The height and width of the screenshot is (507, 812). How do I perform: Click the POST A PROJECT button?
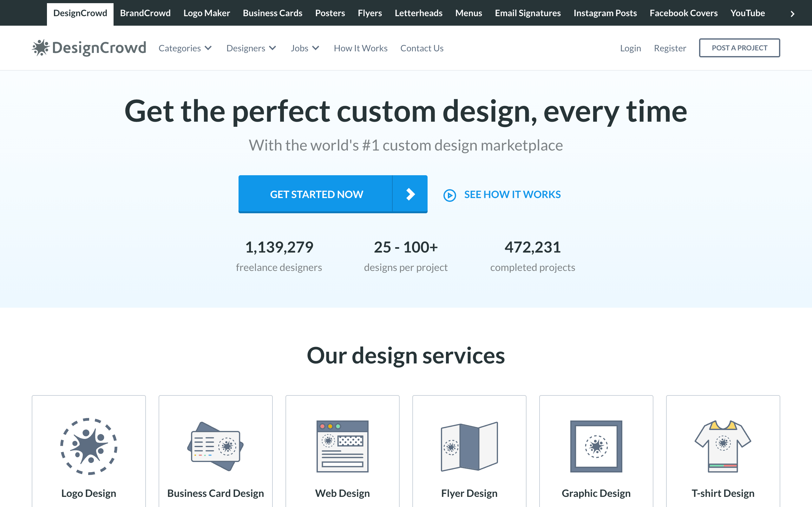point(739,48)
